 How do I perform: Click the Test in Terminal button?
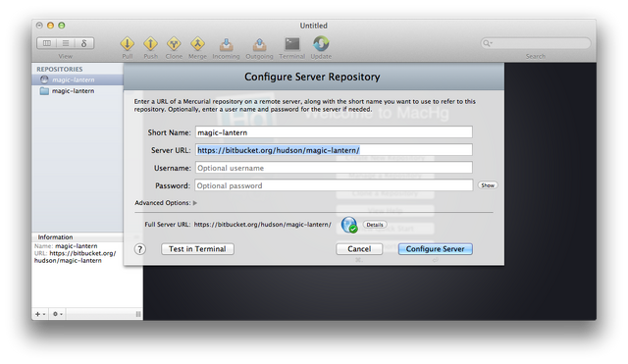click(x=197, y=249)
